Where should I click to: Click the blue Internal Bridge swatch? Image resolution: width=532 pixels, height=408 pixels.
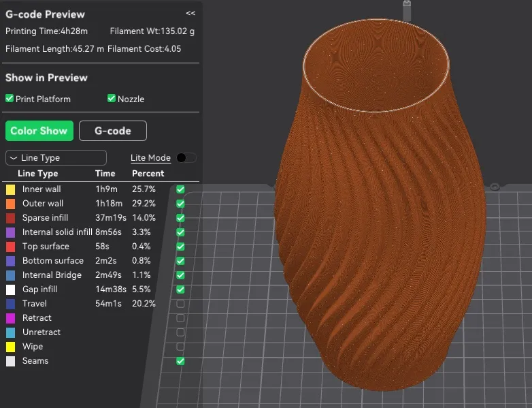pos(10,275)
